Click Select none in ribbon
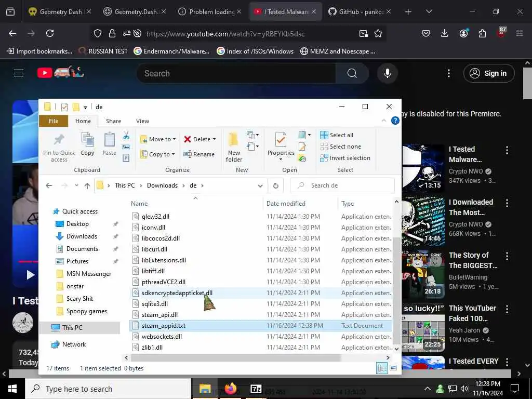532x399 pixels. (341, 147)
